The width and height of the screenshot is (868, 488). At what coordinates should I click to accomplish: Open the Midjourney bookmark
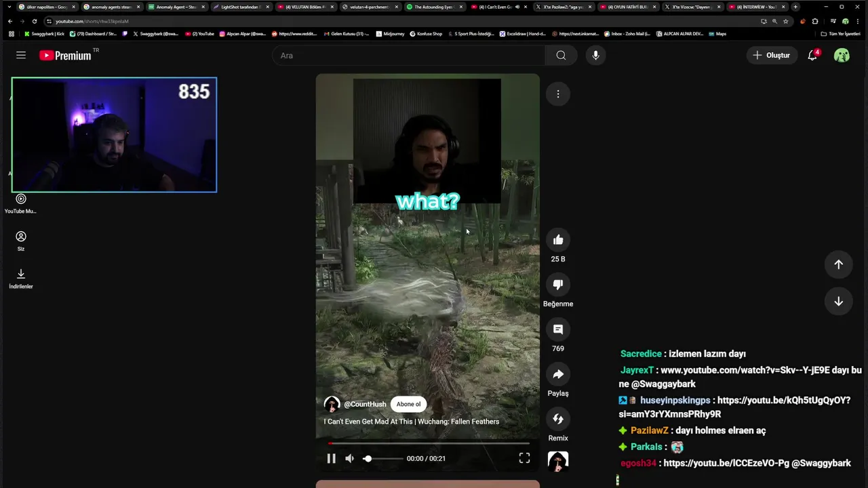[x=389, y=33]
